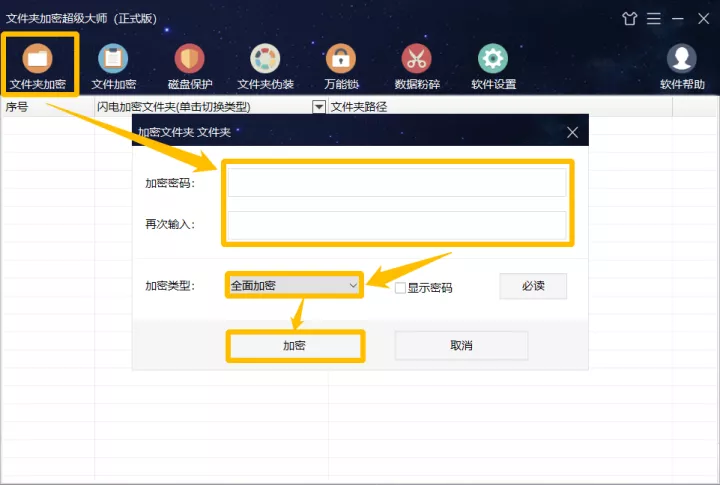This screenshot has width=720, height=485.
Task: Click the 必读 must-read button
Action: (x=533, y=286)
